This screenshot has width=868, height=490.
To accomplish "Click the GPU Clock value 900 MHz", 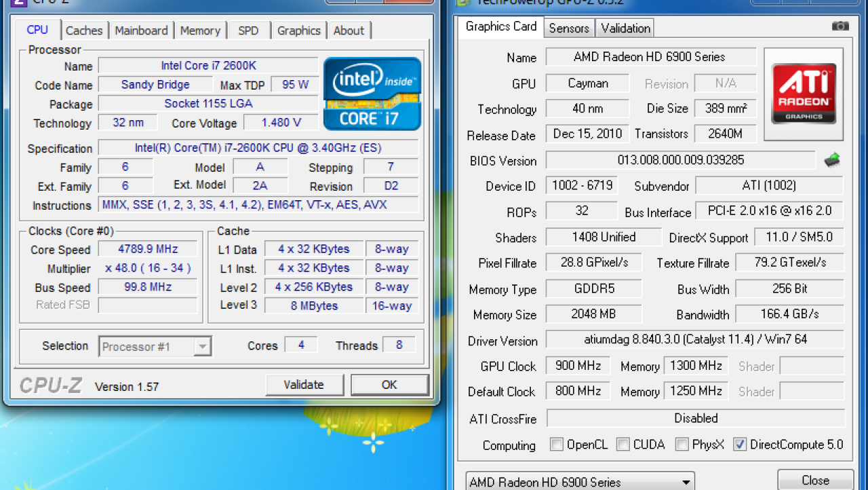I will tap(578, 366).
